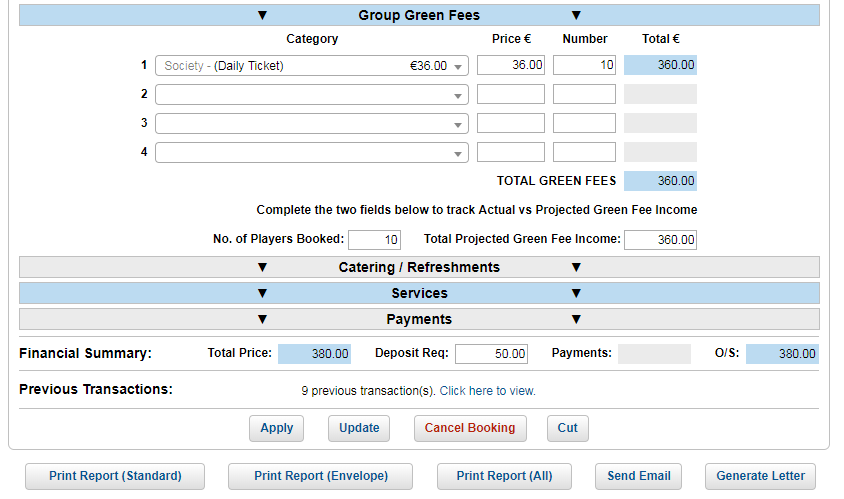Open 'Click here to view' transactions link

488,391
